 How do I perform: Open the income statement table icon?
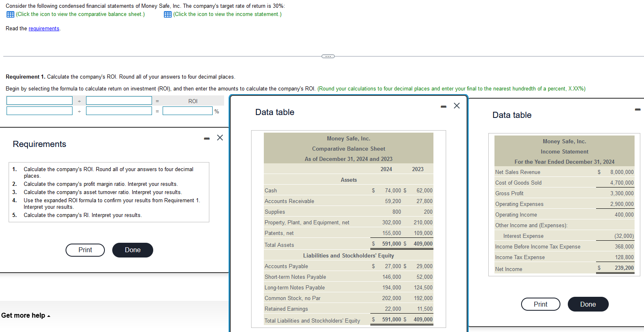pos(168,14)
